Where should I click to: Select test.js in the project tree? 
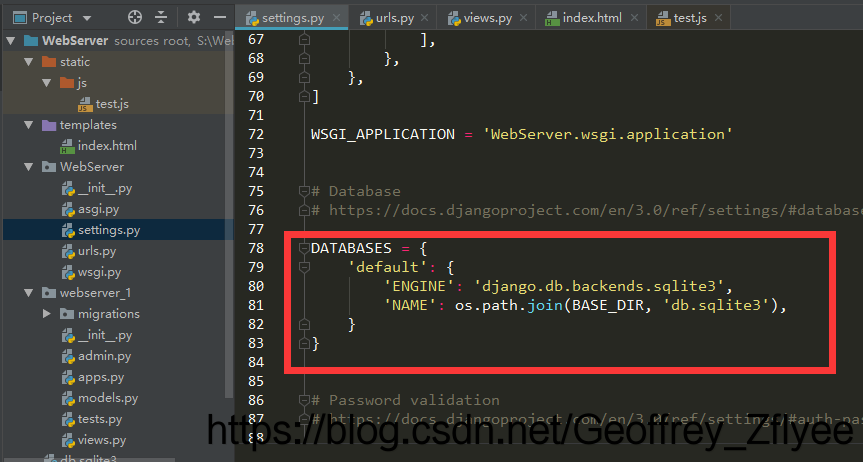[x=112, y=104]
